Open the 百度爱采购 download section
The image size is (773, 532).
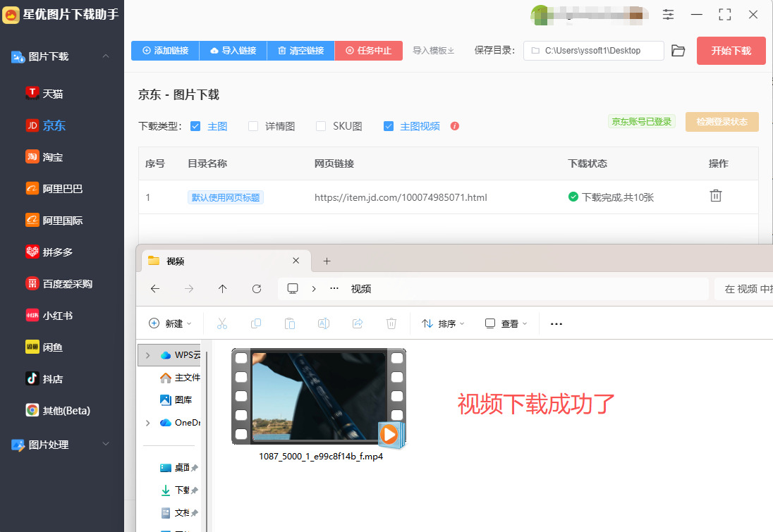59,284
